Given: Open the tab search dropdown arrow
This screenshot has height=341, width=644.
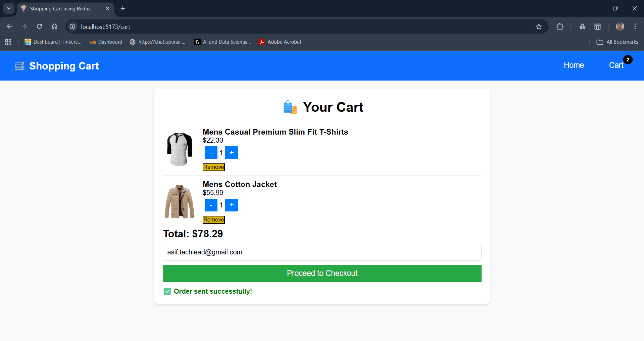Looking at the screenshot, I should (8, 8).
